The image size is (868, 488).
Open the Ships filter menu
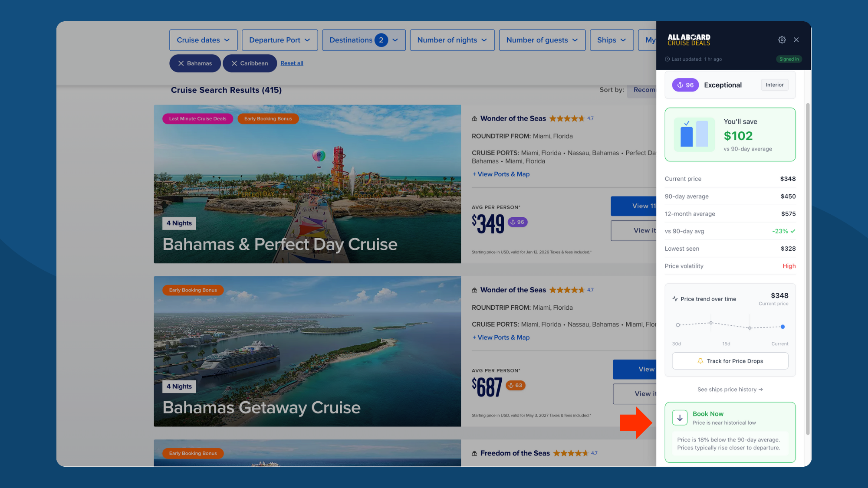click(x=611, y=40)
